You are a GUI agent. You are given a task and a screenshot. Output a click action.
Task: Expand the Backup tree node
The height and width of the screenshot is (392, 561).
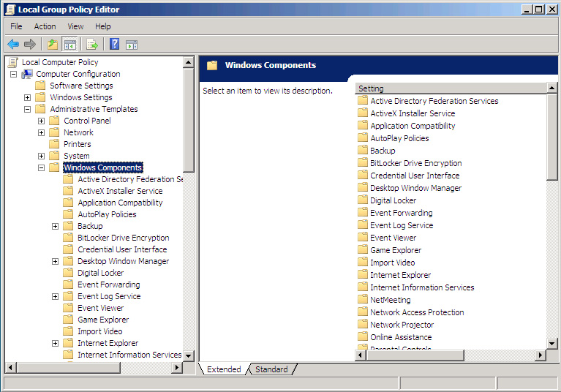point(55,226)
